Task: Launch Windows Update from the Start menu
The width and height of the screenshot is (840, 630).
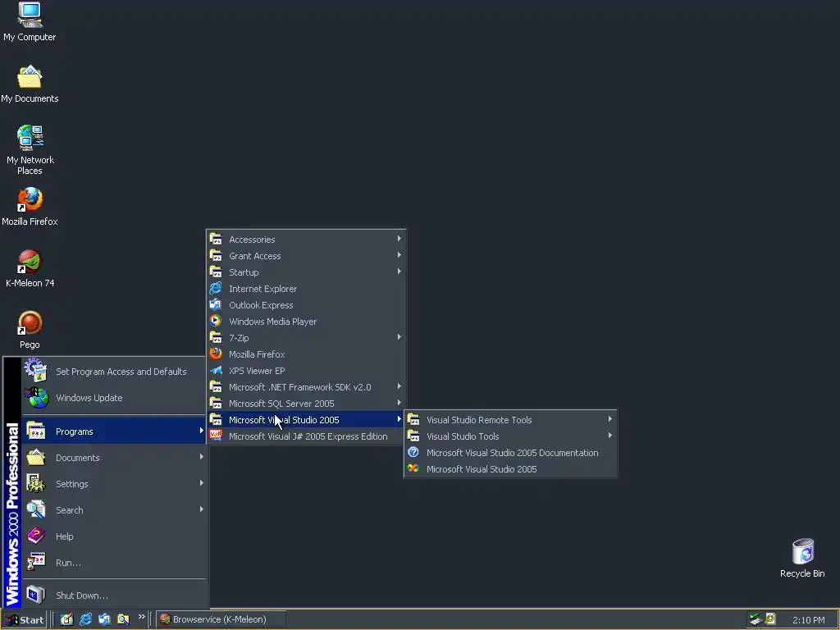Action: 114,398
